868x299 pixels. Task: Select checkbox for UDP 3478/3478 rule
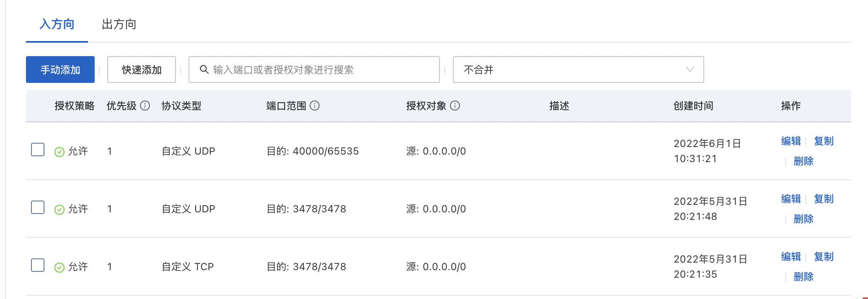38,207
